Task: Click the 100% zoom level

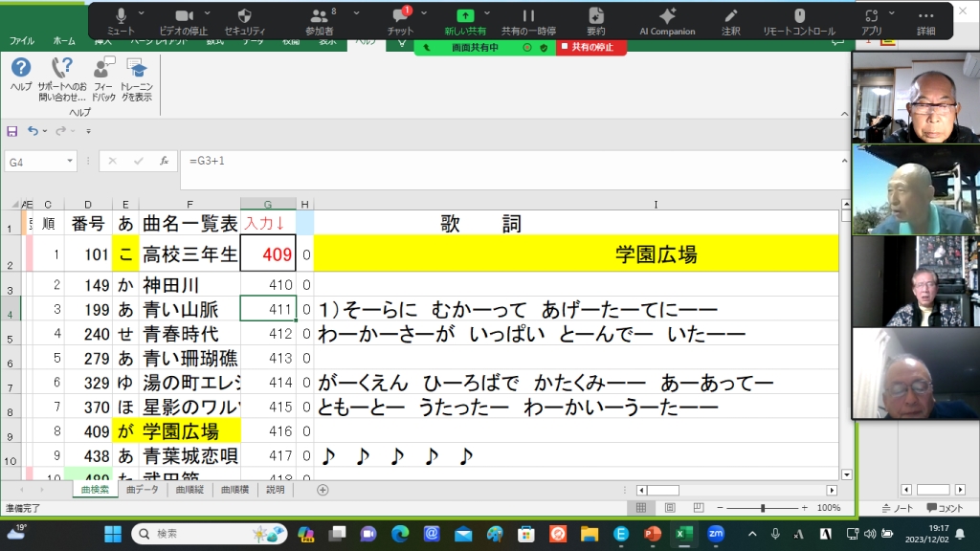Action: [829, 508]
